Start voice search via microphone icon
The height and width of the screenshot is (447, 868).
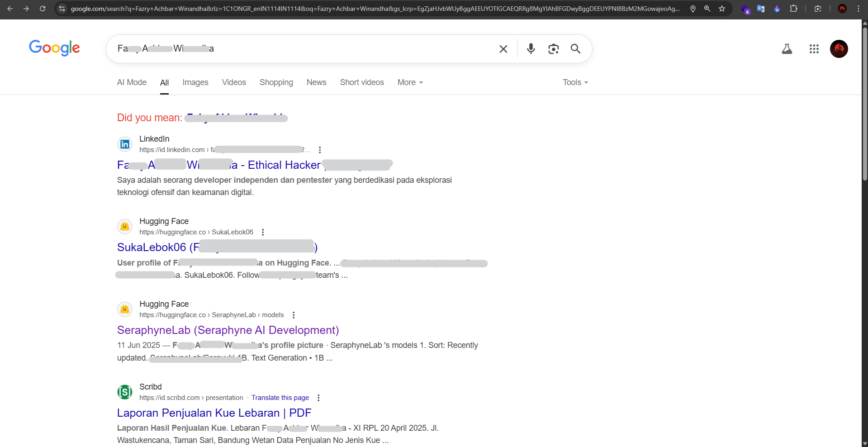[531, 48]
